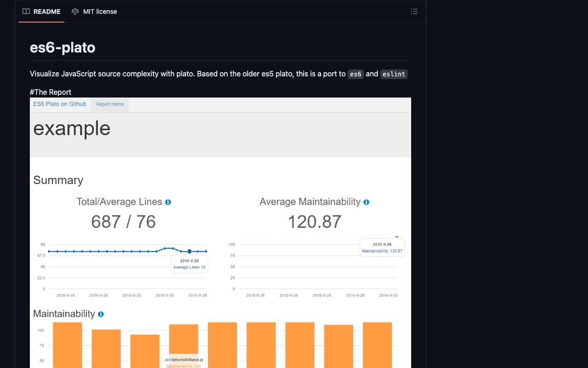Image resolution: width=588 pixels, height=368 pixels.
Task: Click the 'Average Lines: 76' tooltip
Action: pos(190,264)
